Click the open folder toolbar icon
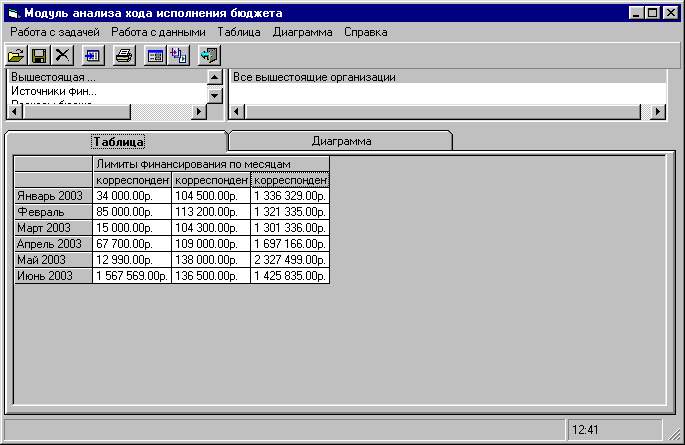The width and height of the screenshot is (685, 445). 16,55
